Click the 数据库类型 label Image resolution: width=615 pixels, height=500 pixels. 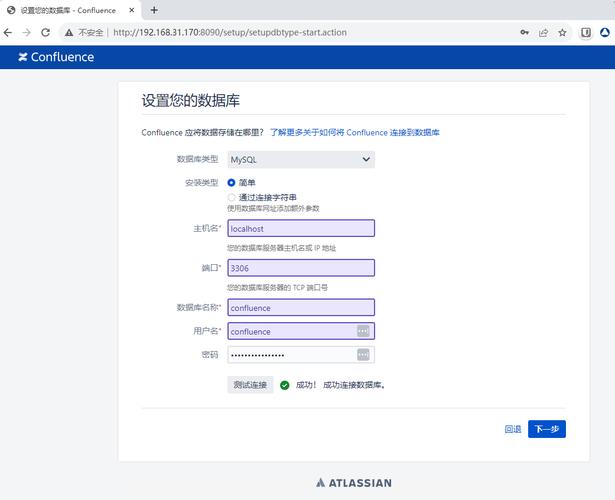197,159
